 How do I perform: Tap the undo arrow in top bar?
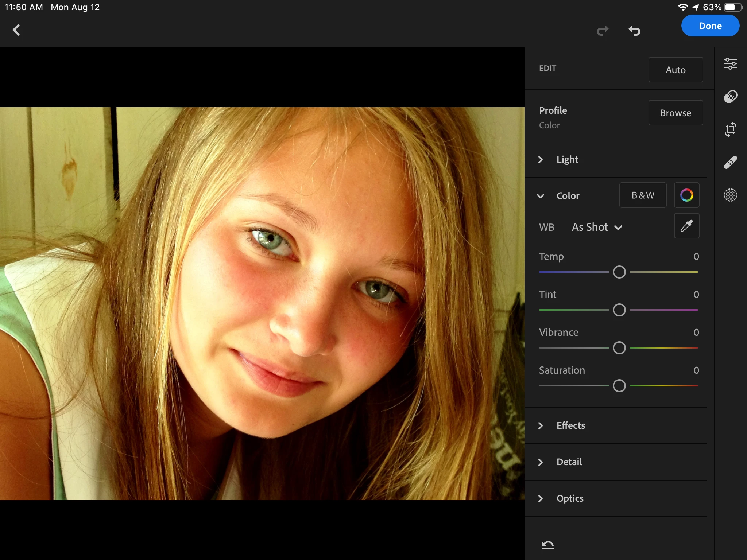click(635, 31)
